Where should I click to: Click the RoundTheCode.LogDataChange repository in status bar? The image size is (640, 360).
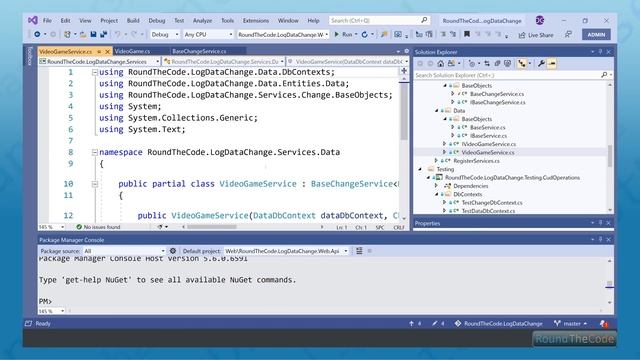point(498,324)
